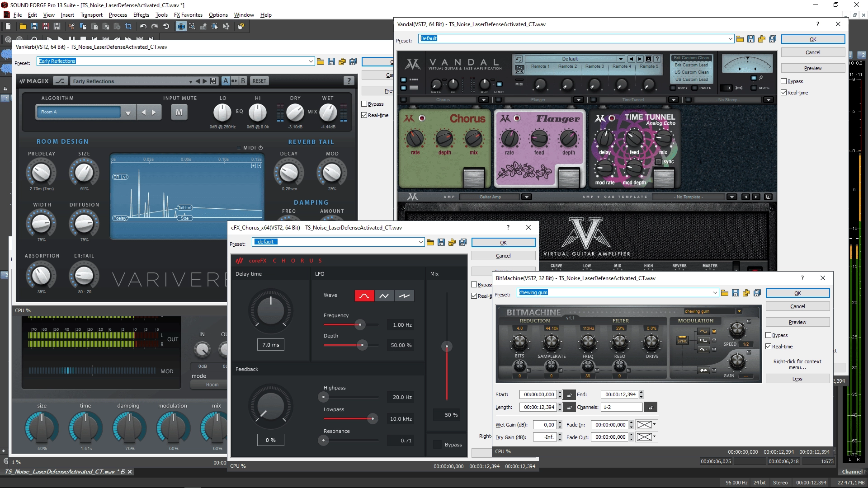The image size is (868, 488).
Task: Open a file with the folder toolbar icon
Action: (x=23, y=26)
